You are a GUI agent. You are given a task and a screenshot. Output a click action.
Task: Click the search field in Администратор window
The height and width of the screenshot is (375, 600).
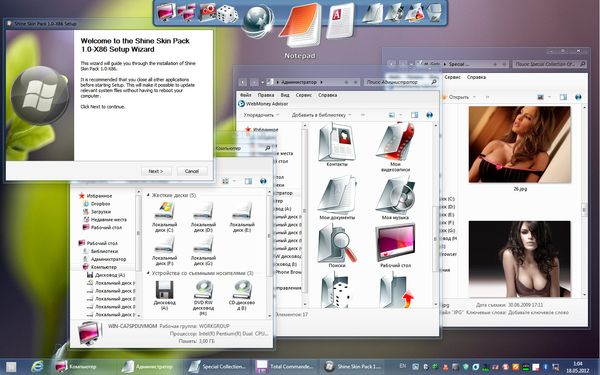[401, 82]
